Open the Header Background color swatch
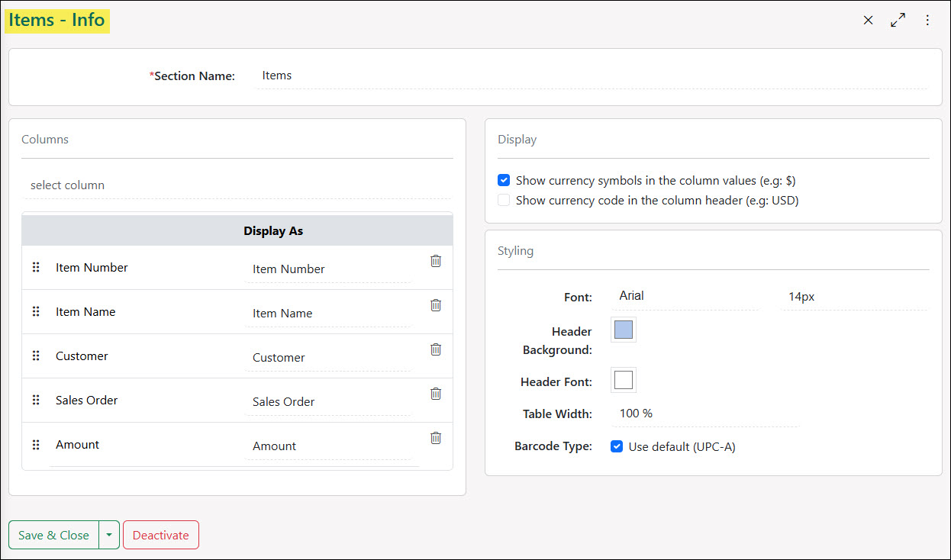Image resolution: width=951 pixels, height=560 pixels. [623, 329]
